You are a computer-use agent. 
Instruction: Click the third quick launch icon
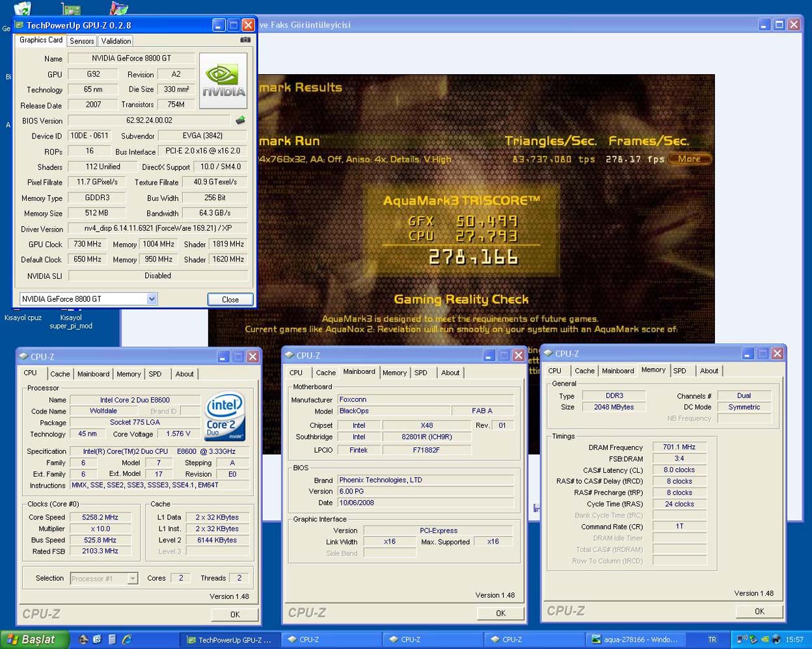tap(112, 640)
